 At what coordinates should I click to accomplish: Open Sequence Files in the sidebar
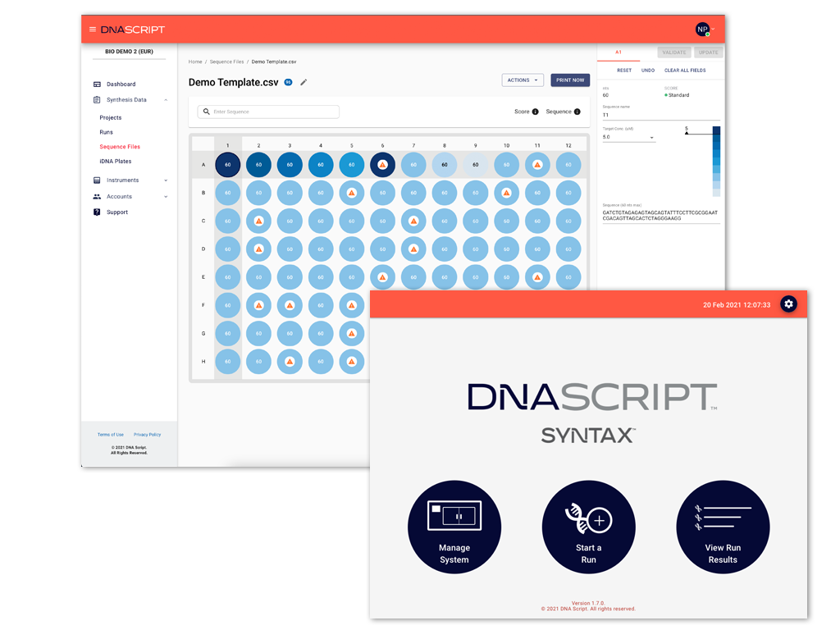(x=120, y=147)
